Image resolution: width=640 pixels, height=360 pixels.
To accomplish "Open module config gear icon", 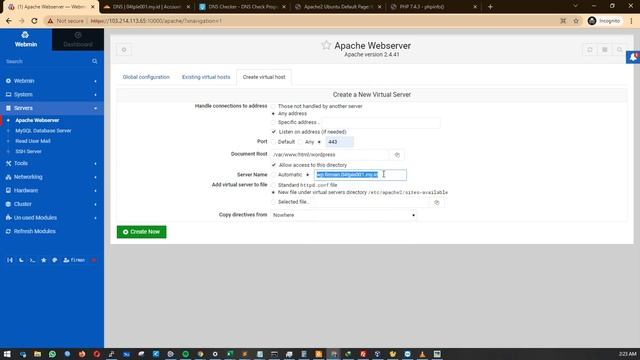I will coord(124,50).
